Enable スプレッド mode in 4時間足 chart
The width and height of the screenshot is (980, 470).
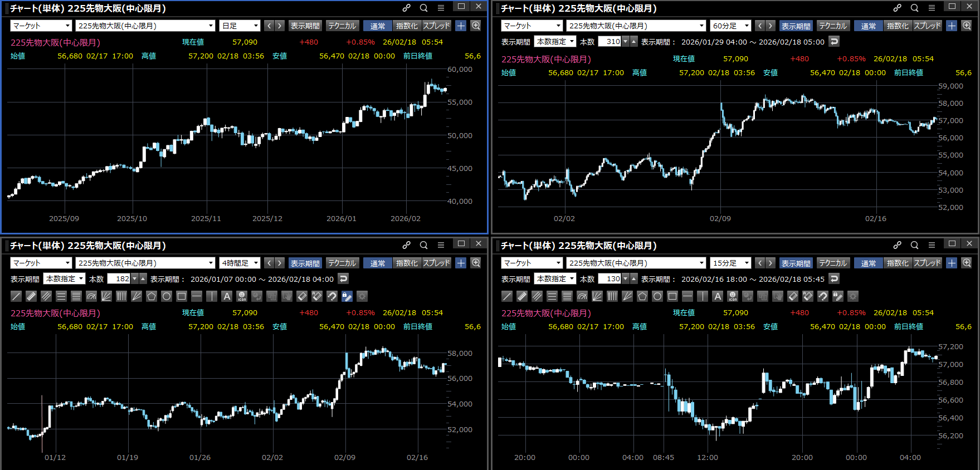[x=436, y=263]
